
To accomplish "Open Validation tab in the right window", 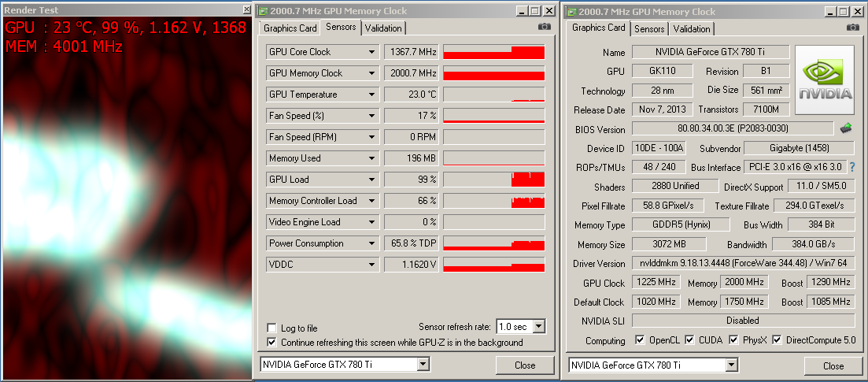I will click(x=692, y=29).
